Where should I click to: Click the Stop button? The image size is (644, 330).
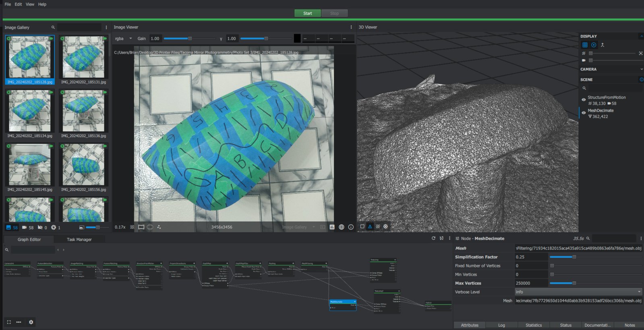[334, 13]
